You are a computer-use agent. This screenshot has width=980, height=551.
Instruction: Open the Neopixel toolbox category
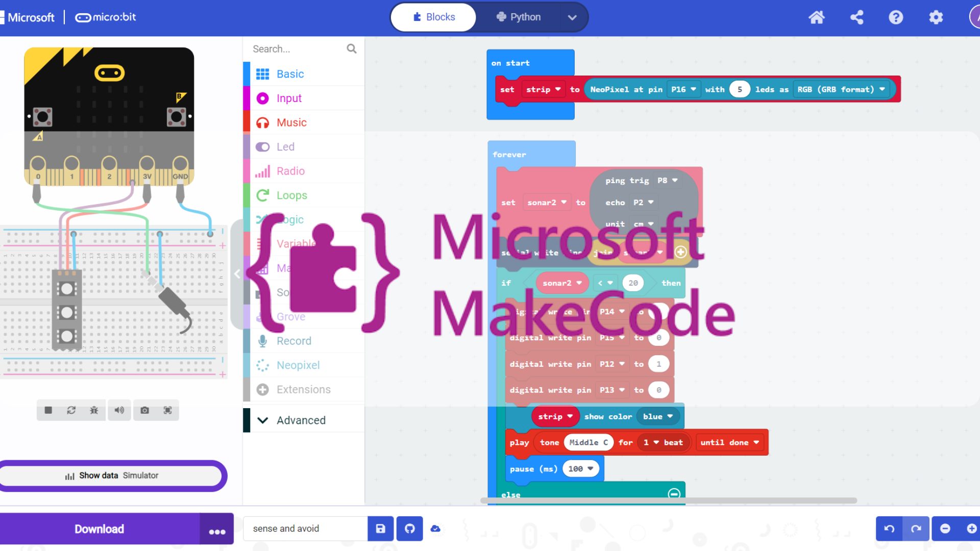click(x=298, y=365)
